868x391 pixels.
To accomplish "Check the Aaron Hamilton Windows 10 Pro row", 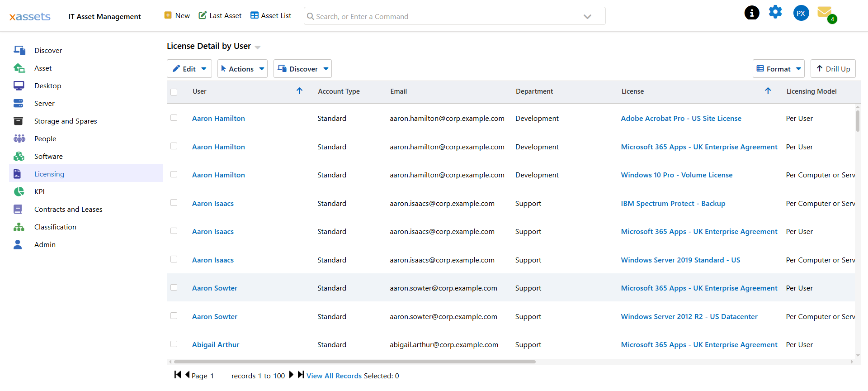I will (174, 174).
